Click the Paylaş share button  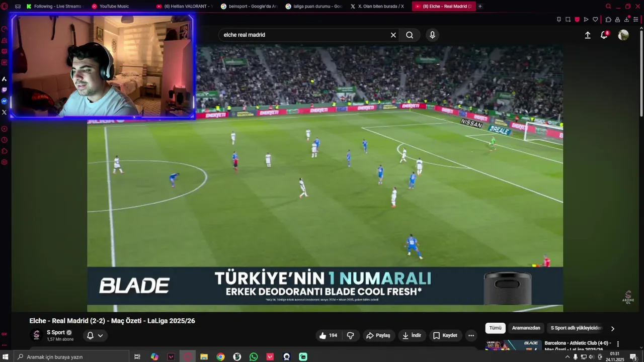point(378,335)
